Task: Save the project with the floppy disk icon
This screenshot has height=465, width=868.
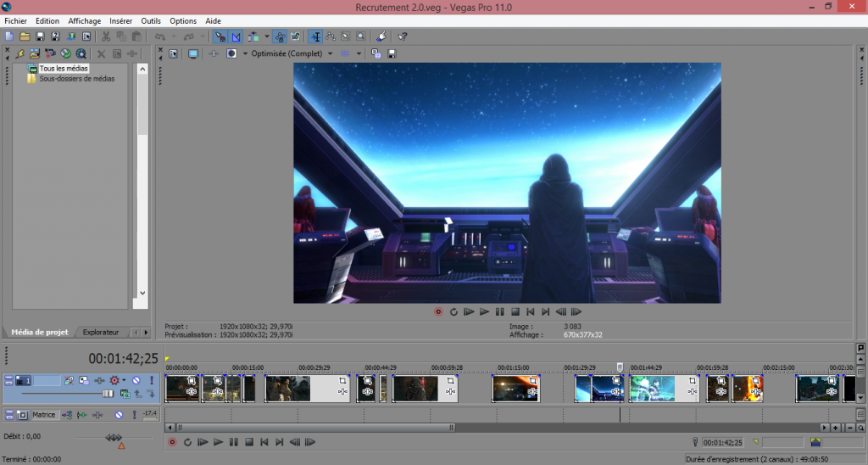Action: pyautogui.click(x=40, y=36)
